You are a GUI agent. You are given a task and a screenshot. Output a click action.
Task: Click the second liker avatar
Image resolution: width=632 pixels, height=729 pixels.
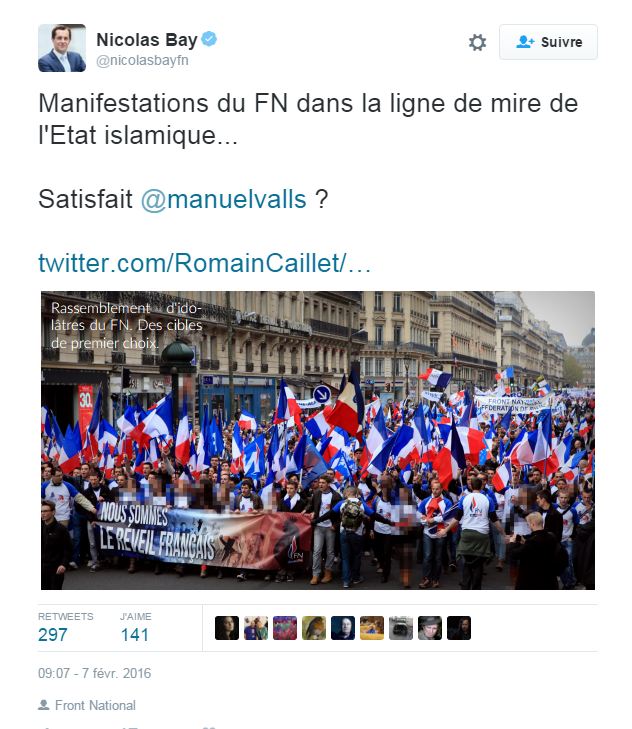pos(256,628)
